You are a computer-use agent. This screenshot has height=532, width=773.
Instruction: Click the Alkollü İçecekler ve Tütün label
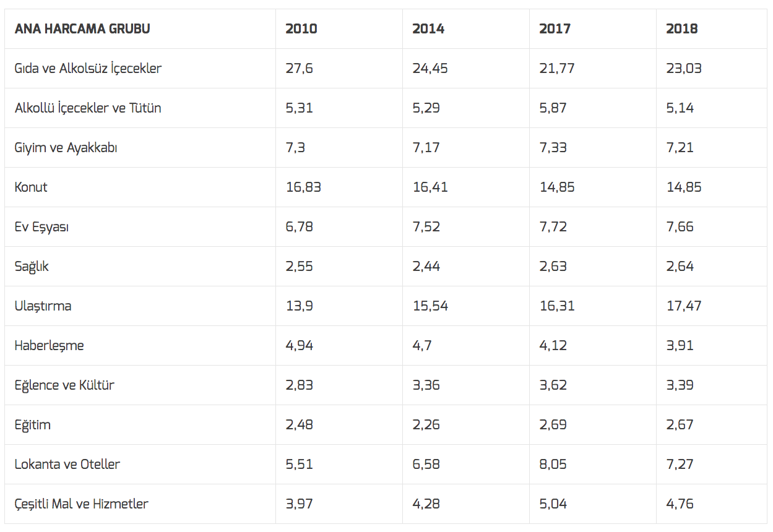(88, 108)
